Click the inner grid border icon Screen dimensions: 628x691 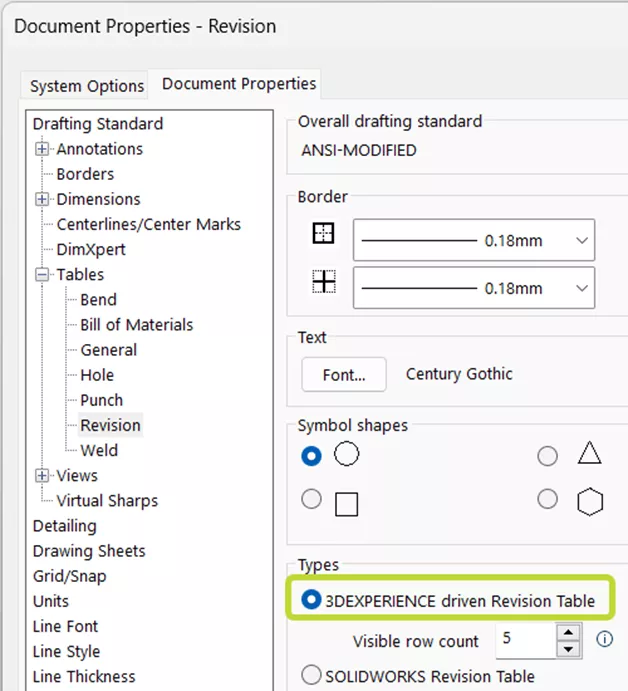pos(323,283)
